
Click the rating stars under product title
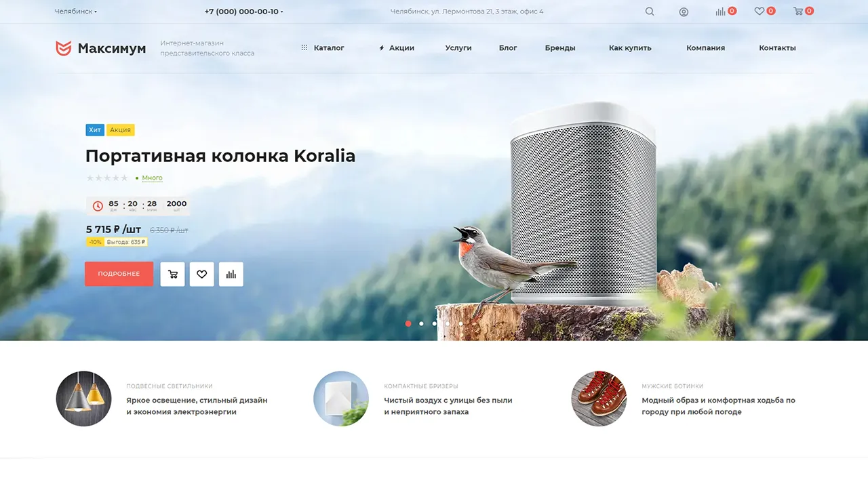(x=107, y=178)
